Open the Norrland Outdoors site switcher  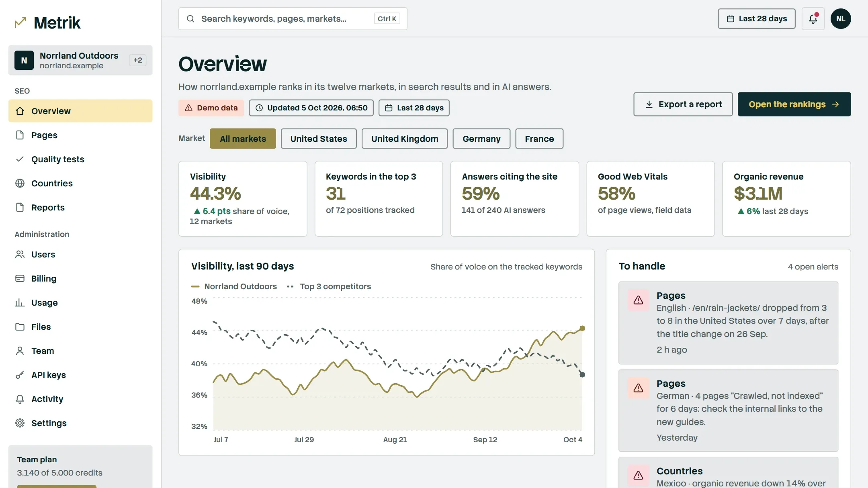pos(80,60)
